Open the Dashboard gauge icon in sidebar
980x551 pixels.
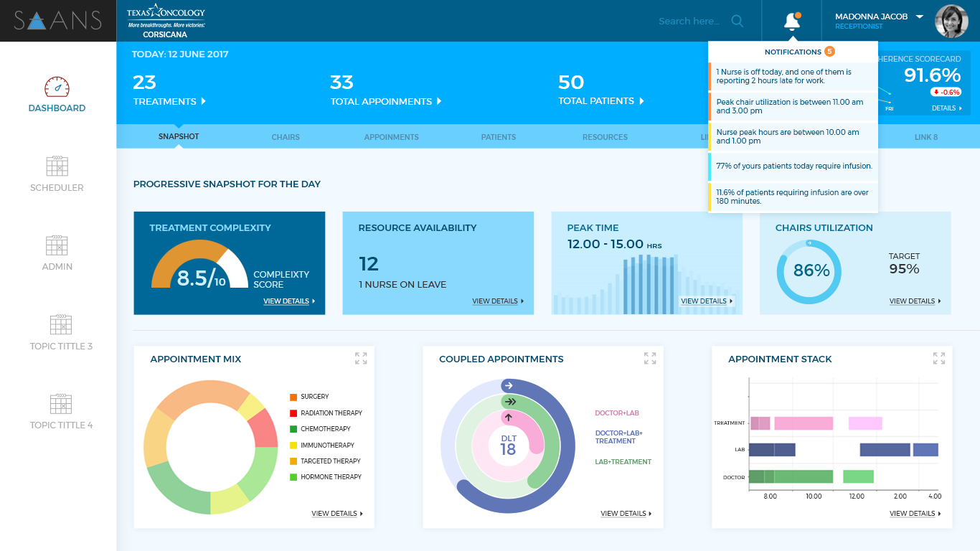(57, 87)
